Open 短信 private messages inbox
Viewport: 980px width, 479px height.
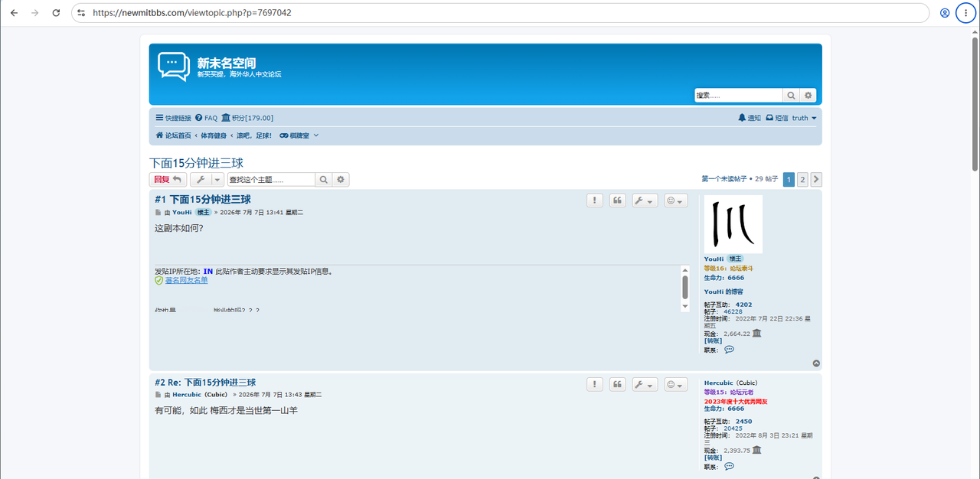click(x=777, y=118)
